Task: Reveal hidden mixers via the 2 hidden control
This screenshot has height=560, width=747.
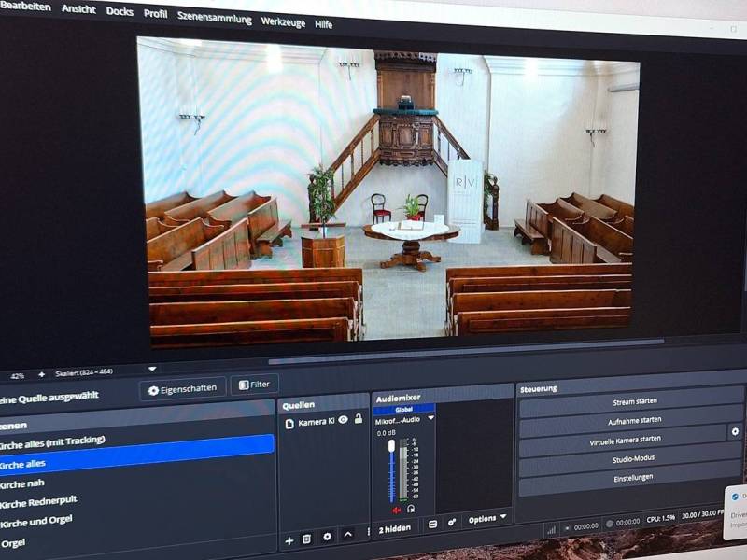Action: (x=395, y=526)
